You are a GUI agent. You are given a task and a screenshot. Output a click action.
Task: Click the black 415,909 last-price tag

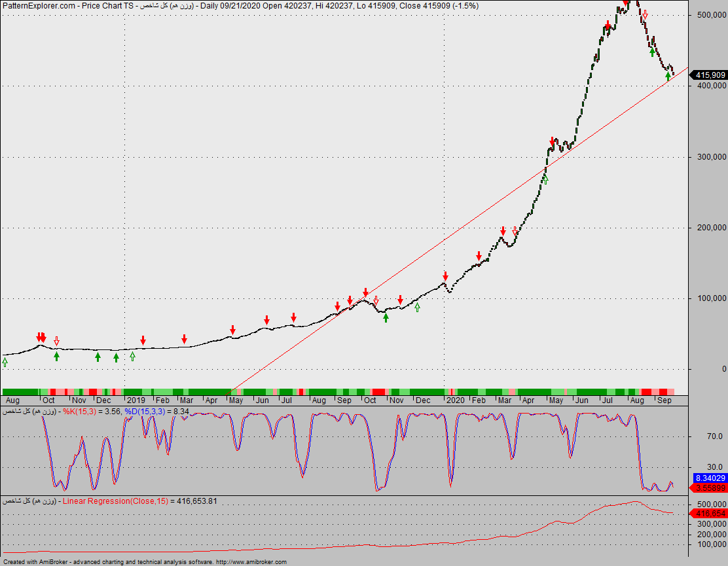(x=708, y=75)
